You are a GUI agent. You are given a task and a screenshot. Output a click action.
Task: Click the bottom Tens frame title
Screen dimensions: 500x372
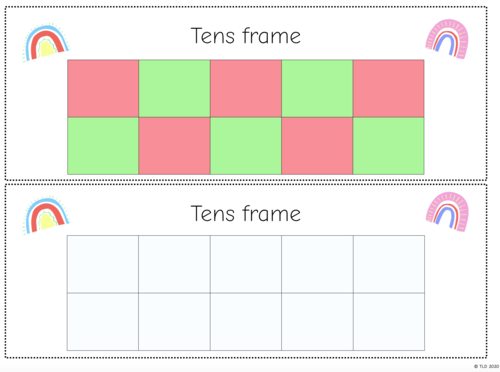(246, 213)
